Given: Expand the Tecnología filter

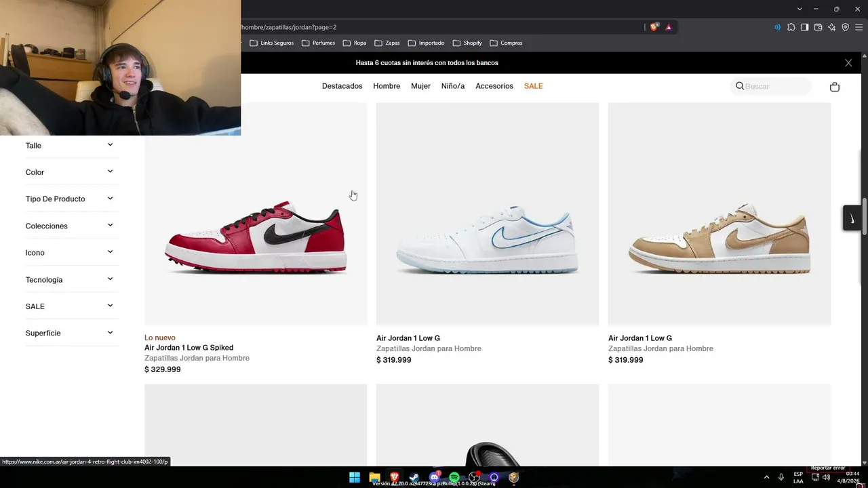Looking at the screenshot, I should [72, 279].
